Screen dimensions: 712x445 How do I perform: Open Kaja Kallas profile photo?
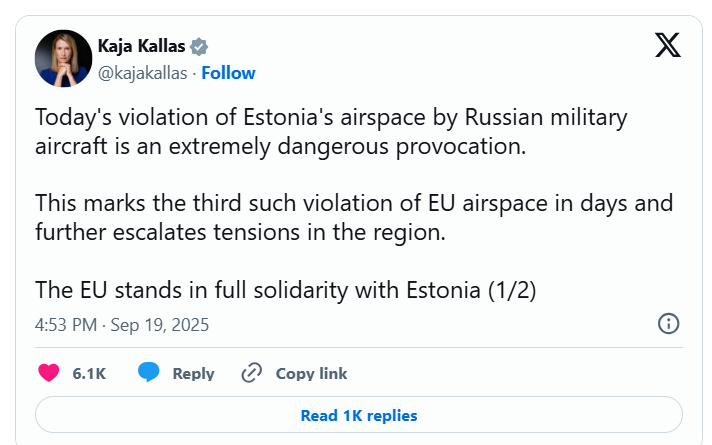tap(63, 59)
